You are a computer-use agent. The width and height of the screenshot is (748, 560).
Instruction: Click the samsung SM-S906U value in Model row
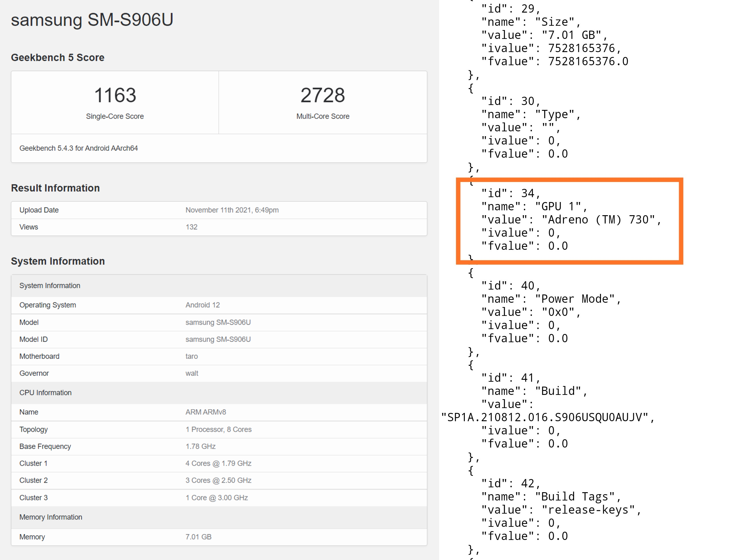pos(218,322)
